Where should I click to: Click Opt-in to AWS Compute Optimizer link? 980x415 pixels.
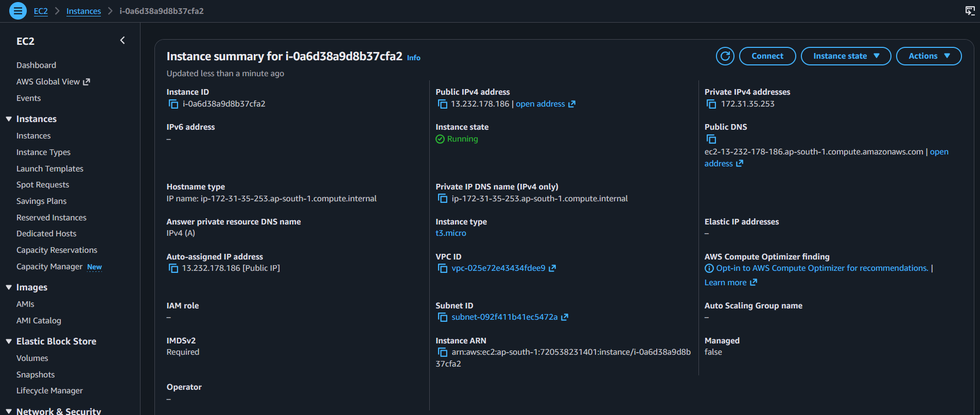pos(822,268)
